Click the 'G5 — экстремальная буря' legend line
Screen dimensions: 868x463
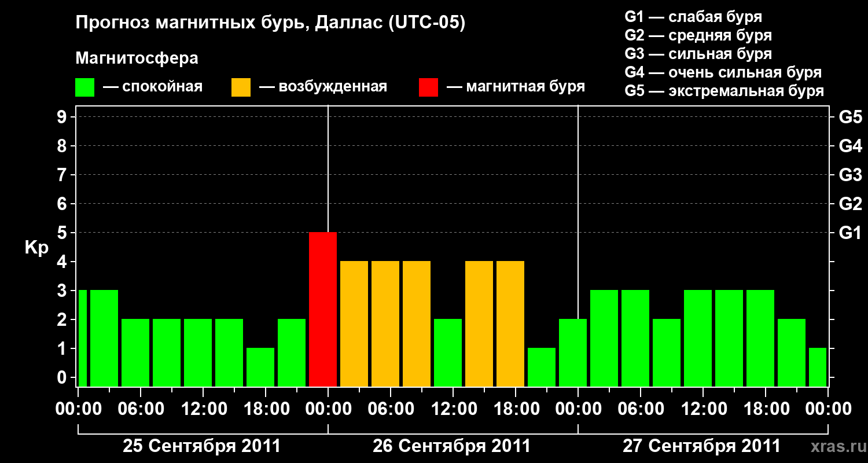pos(724,91)
